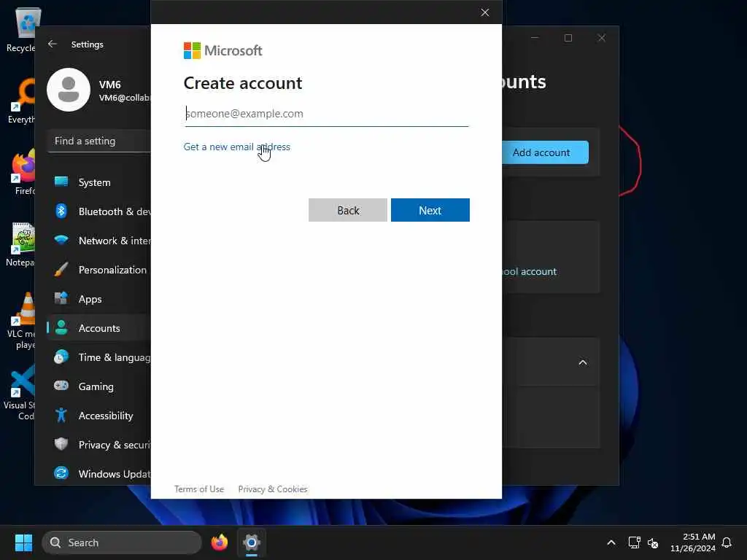Minimize the Settings window

pyautogui.click(x=535, y=38)
